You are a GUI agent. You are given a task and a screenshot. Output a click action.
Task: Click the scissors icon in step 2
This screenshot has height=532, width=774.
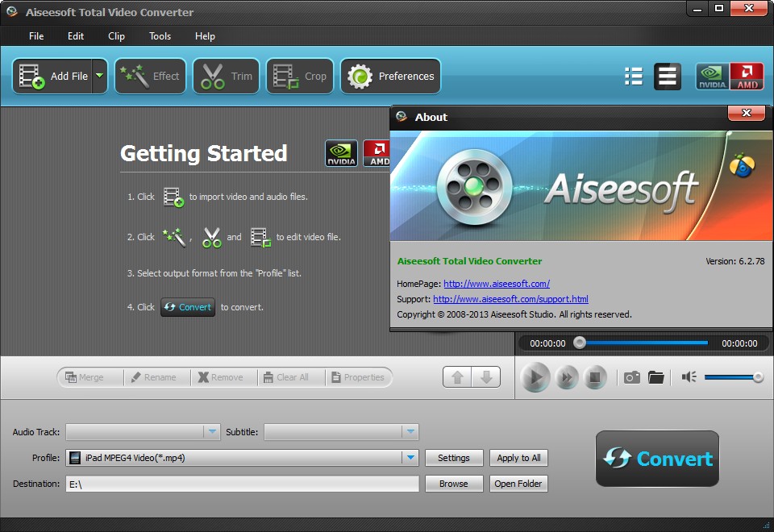click(212, 237)
